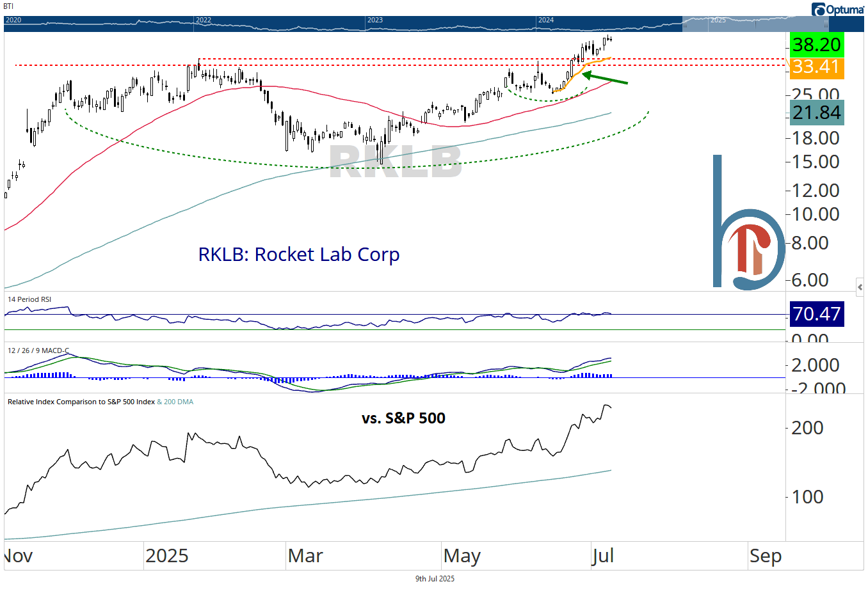Click the 200 relative index axis label
This screenshot has height=591, width=868.
807,428
